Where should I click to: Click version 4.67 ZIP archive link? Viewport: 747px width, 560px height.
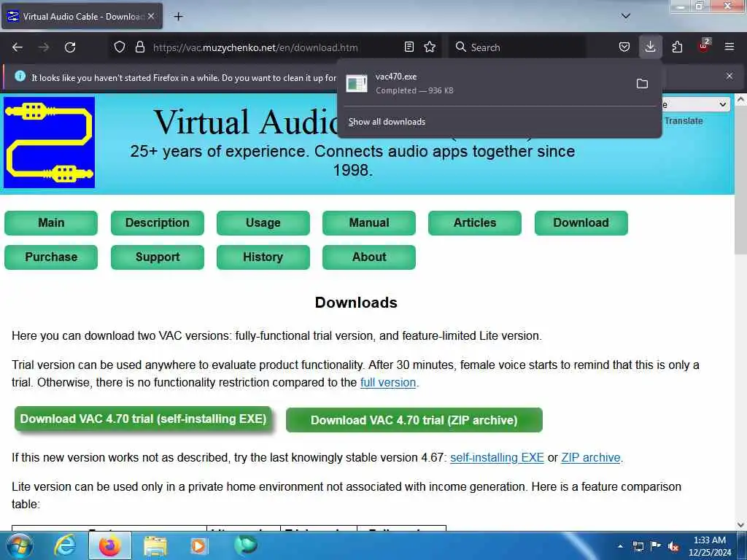[591, 458]
